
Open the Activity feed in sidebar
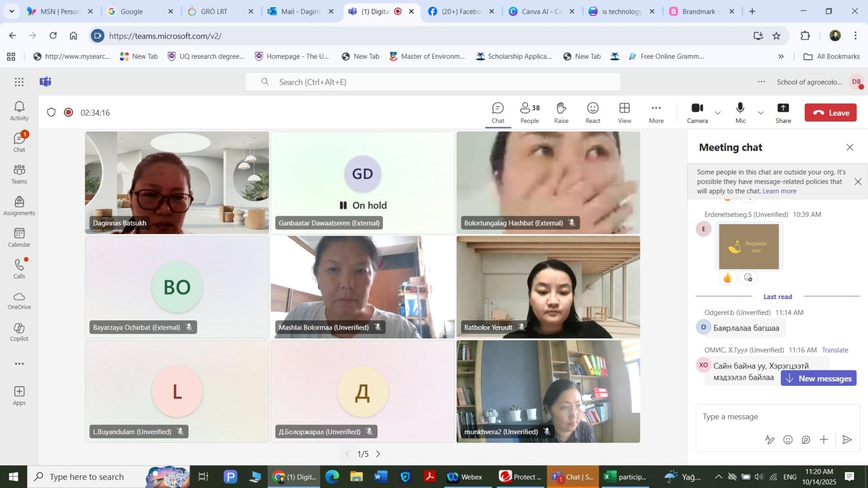click(x=19, y=111)
